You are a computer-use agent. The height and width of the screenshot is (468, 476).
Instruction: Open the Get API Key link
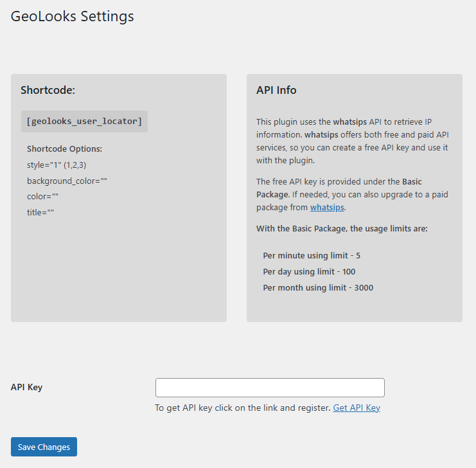(357, 408)
